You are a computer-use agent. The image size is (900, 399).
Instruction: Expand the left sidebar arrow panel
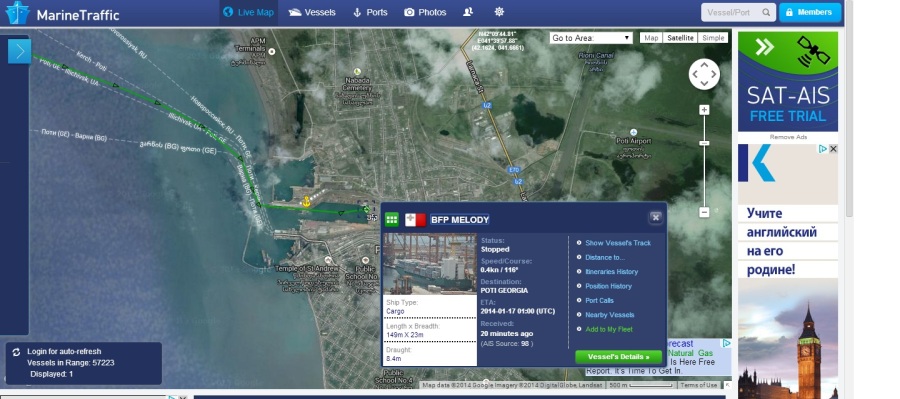[x=20, y=52]
